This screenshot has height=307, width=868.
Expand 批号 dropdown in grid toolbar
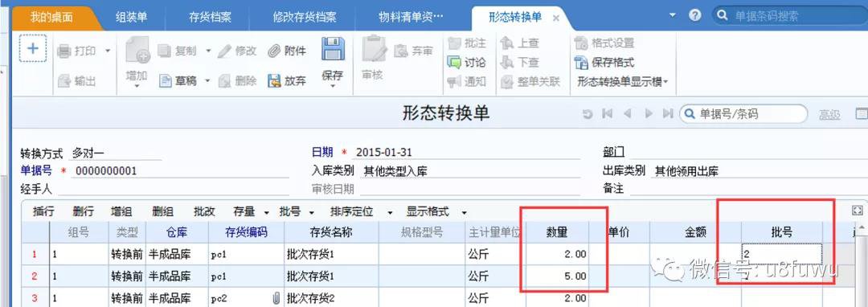(x=311, y=212)
